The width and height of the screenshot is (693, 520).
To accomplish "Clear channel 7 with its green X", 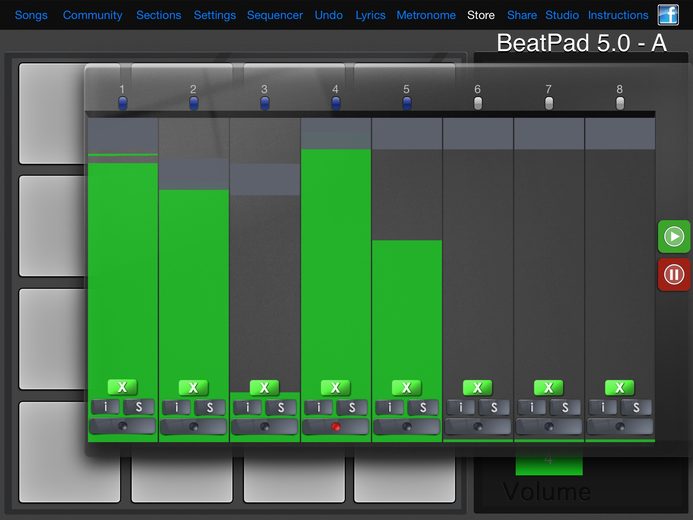I will click(x=548, y=387).
